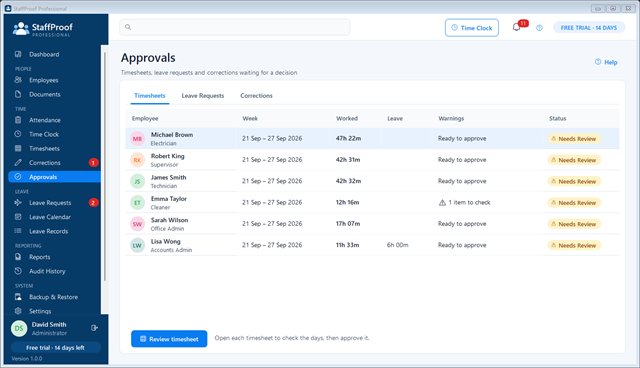Click the red badge on Corrections item
Image resolution: width=640 pixels, height=368 pixels.
click(x=93, y=163)
